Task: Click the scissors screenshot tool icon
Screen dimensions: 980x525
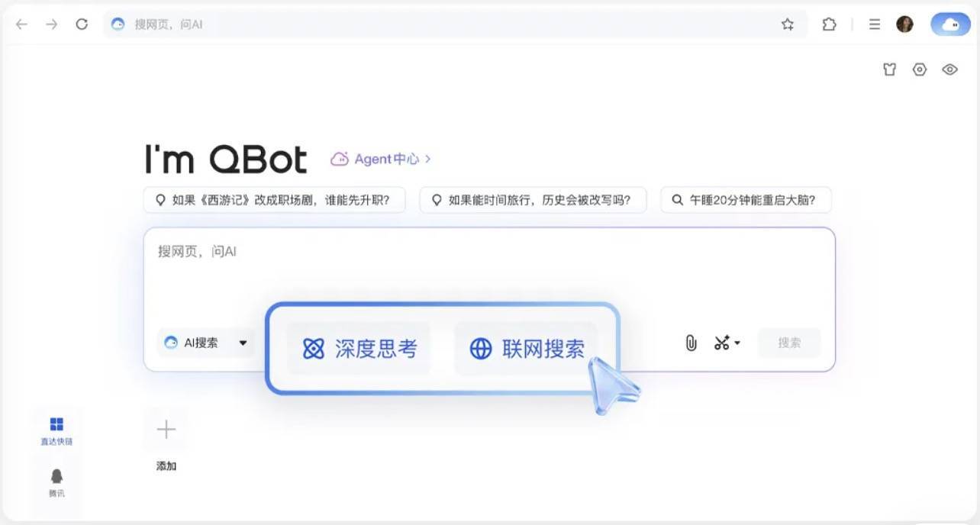Action: (720, 343)
